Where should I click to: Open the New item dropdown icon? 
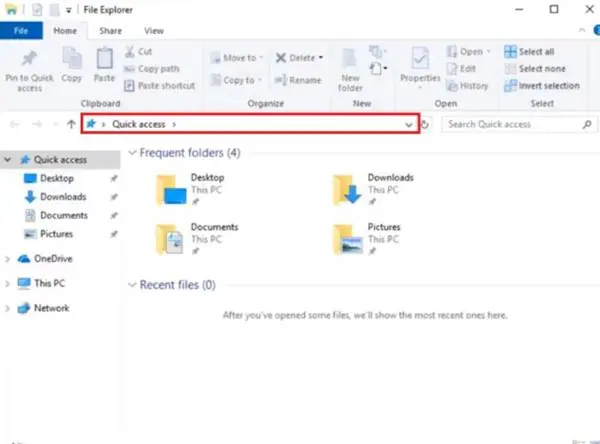(x=378, y=69)
